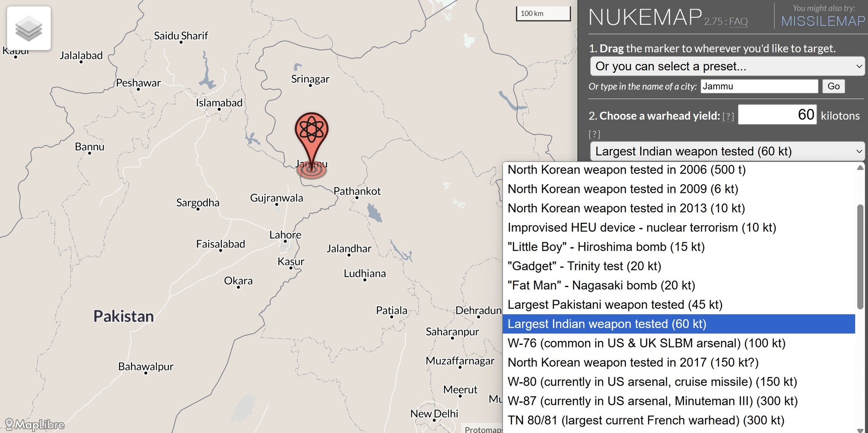
Task: Click the 100 km map scale bar
Action: (543, 13)
